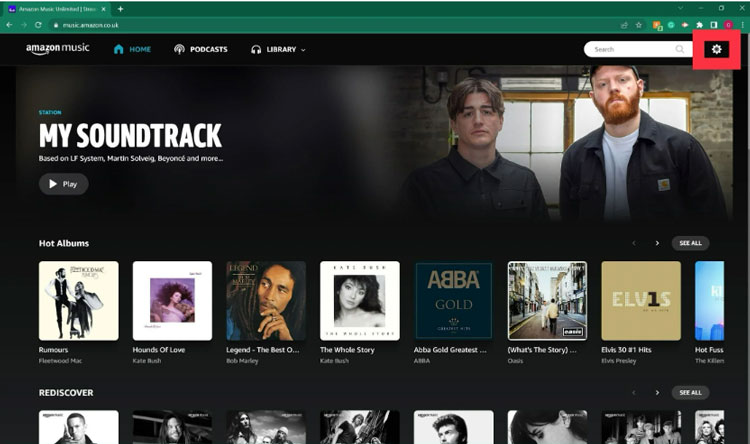Viewport: 750px width, 444px height.
Task: Click the green circular extension icon
Action: point(671,25)
